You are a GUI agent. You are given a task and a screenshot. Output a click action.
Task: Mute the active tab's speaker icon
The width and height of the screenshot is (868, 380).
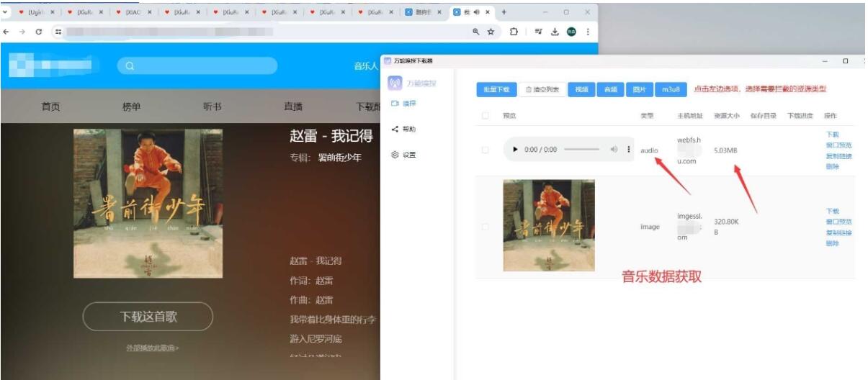[477, 12]
